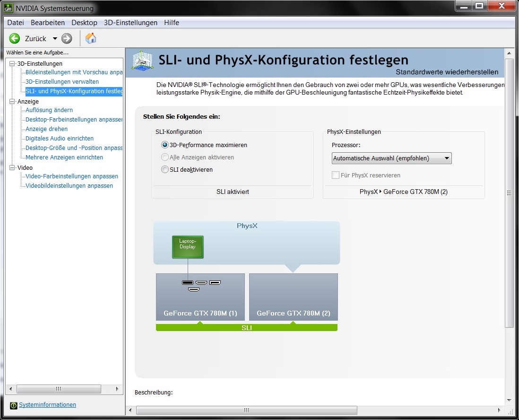Viewport: 519px width, 420px height.
Task: Click Standardwerte wiederherstellen link
Action: (447, 72)
